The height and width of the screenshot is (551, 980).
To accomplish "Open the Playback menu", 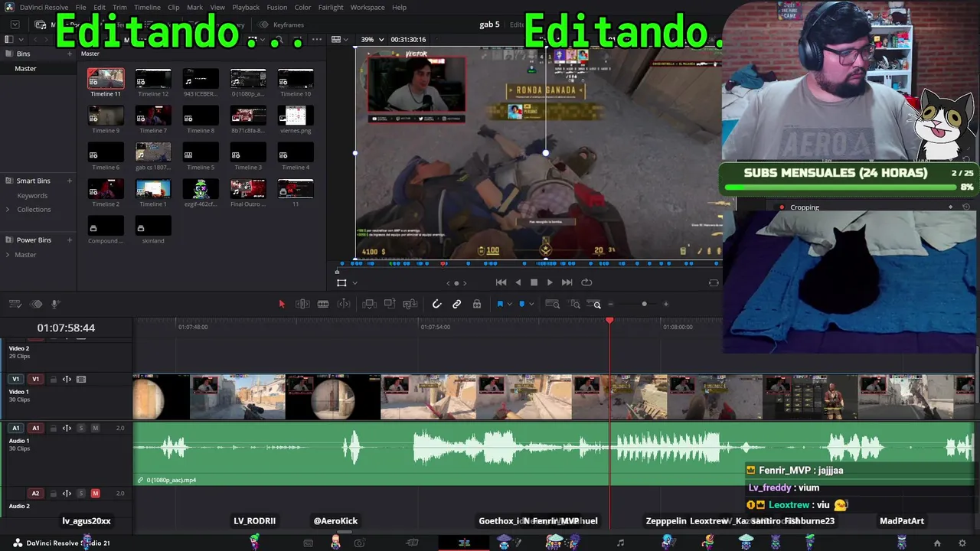I will (x=246, y=7).
